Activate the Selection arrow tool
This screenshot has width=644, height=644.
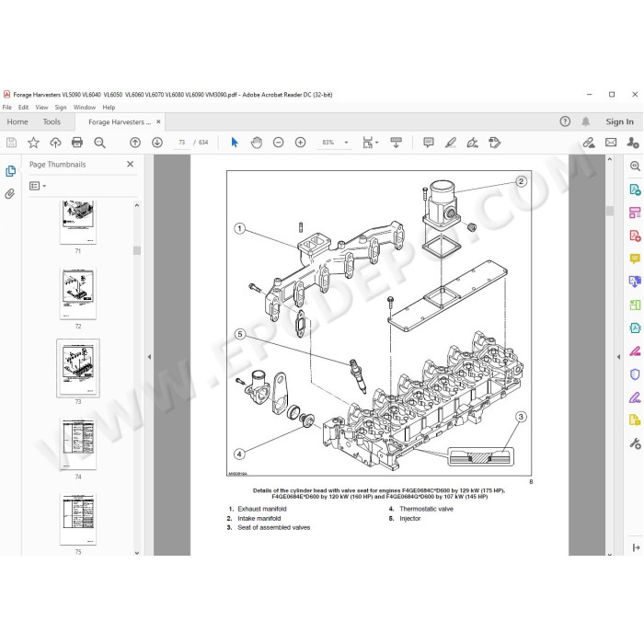click(235, 143)
